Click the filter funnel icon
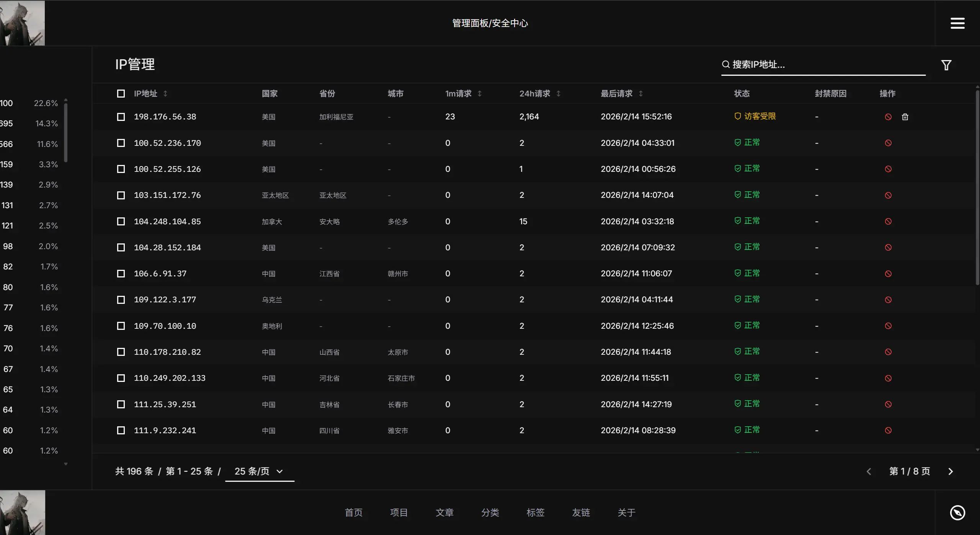Screen dimensions: 980x535 946,65
